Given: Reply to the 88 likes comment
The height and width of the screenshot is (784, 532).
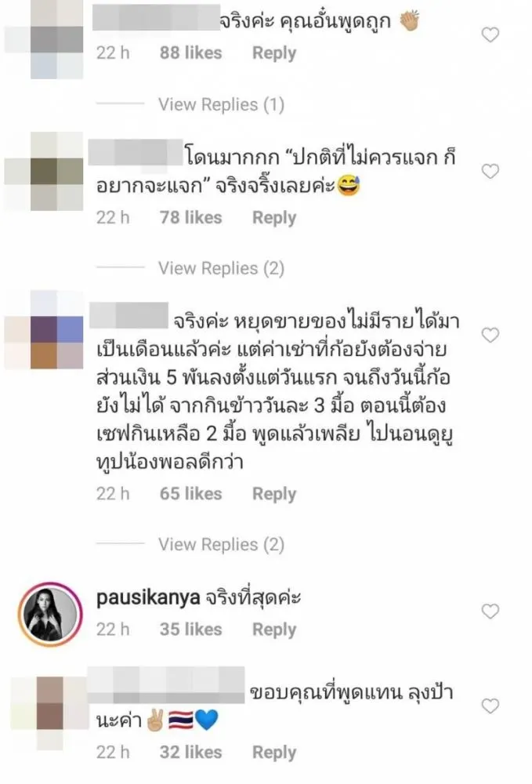Looking at the screenshot, I should pos(274,53).
